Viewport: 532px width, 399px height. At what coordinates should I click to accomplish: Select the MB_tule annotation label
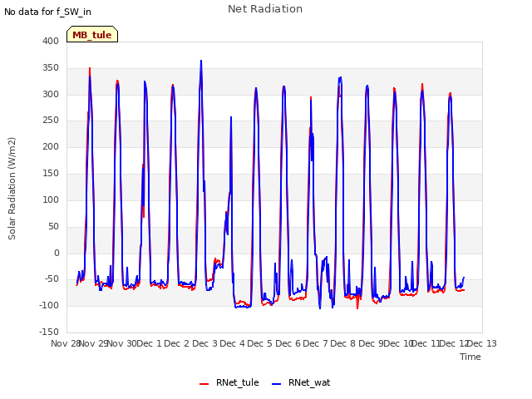click(92, 35)
